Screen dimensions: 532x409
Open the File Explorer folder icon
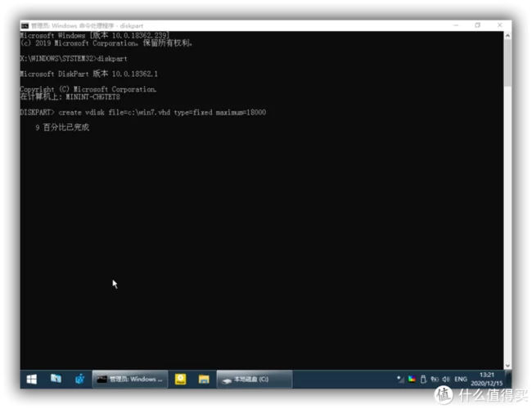click(x=204, y=380)
